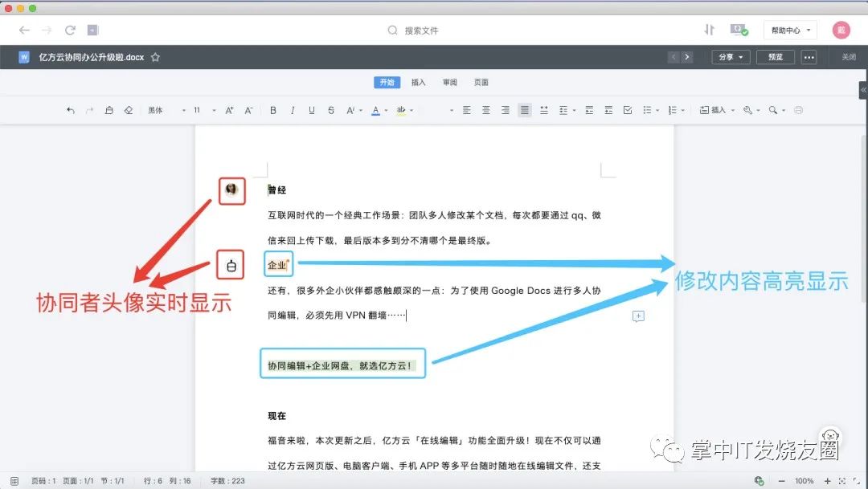Open the highlight color dropdown arrow
The height and width of the screenshot is (489, 868).
coord(411,111)
